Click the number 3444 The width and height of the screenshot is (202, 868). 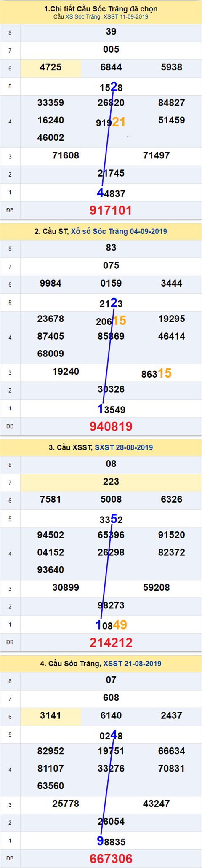tap(172, 283)
